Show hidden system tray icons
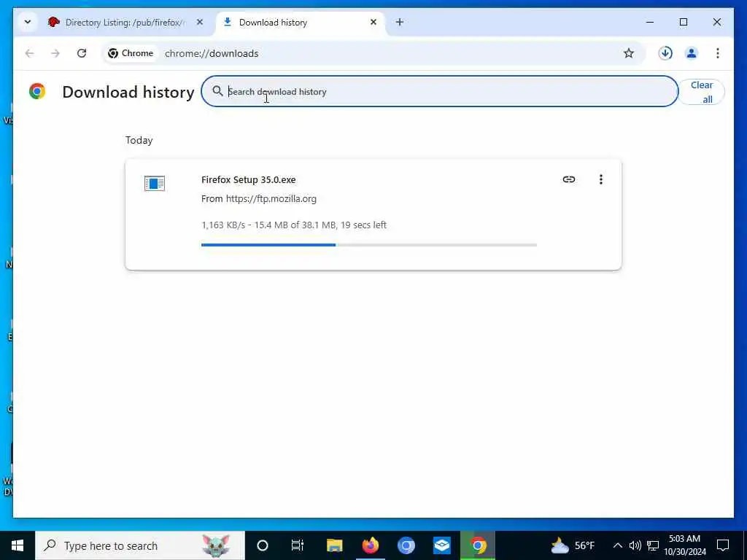Viewport: 747px width, 560px height. pos(617,545)
